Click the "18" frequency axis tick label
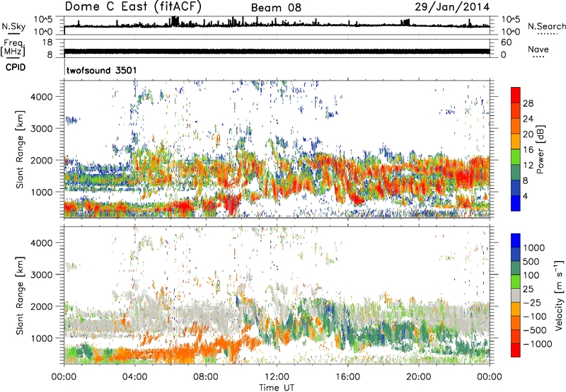Viewport: 566px width, 392px height. [x=47, y=42]
